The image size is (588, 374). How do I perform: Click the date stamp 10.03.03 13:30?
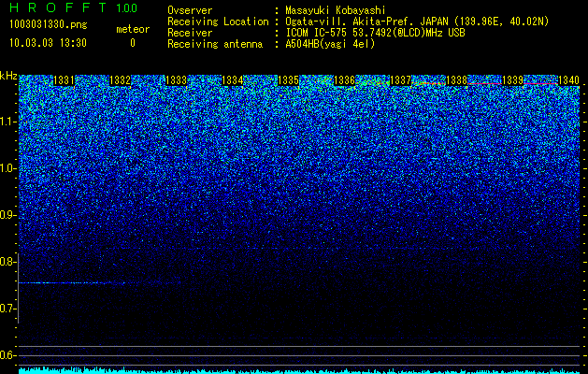pos(48,43)
